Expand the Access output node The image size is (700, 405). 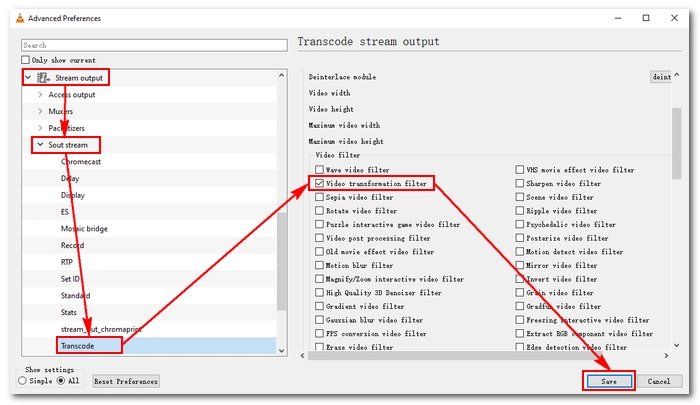[40, 95]
